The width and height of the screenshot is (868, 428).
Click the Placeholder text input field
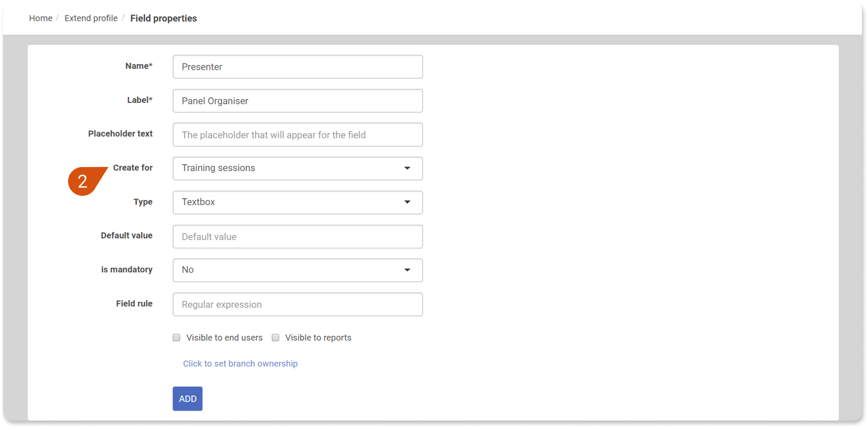298,135
